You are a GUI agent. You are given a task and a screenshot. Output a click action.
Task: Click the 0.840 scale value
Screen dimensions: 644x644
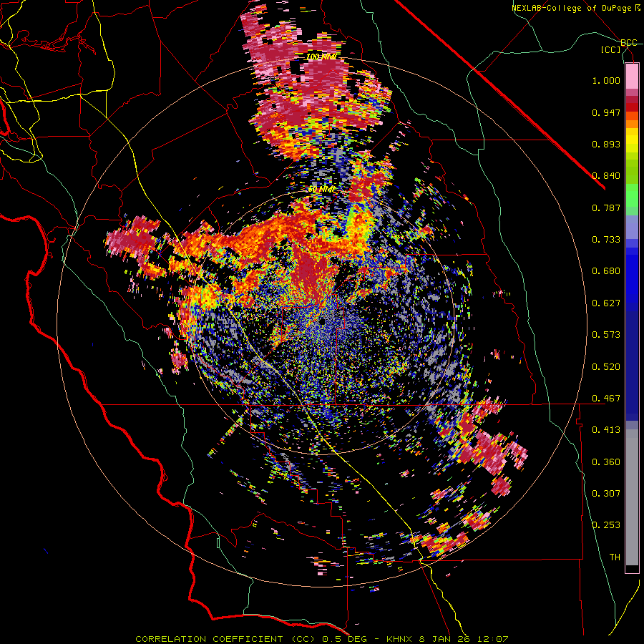(x=606, y=176)
